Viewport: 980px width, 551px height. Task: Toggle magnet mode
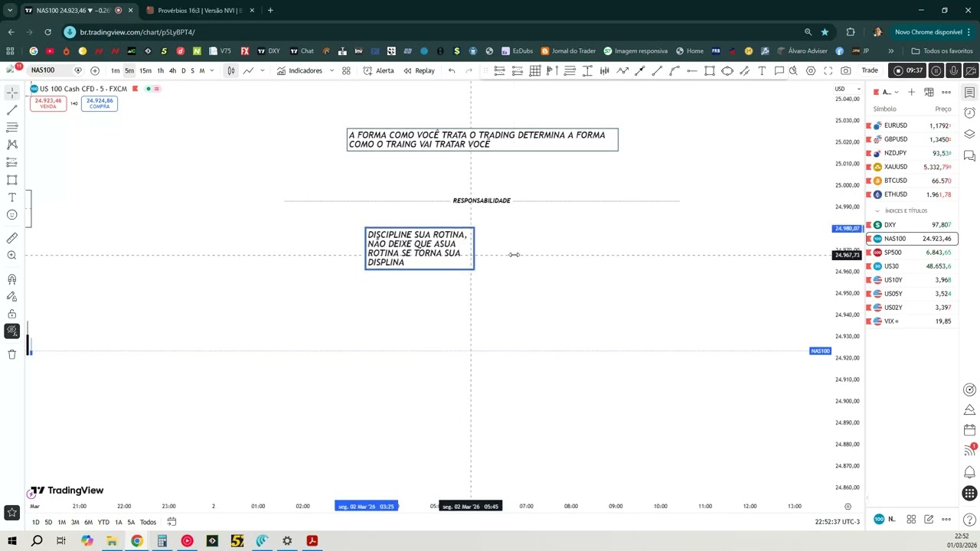(x=11, y=279)
